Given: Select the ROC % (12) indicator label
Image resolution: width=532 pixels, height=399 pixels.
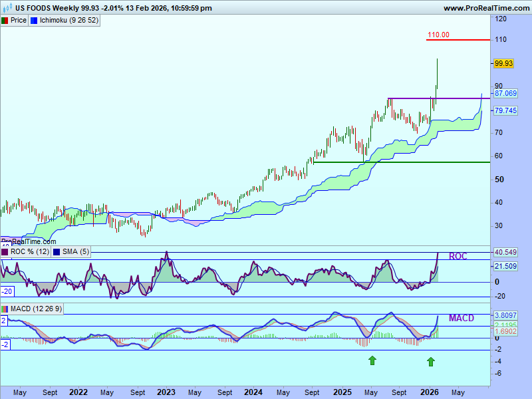Looking at the screenshot, I should [29, 252].
